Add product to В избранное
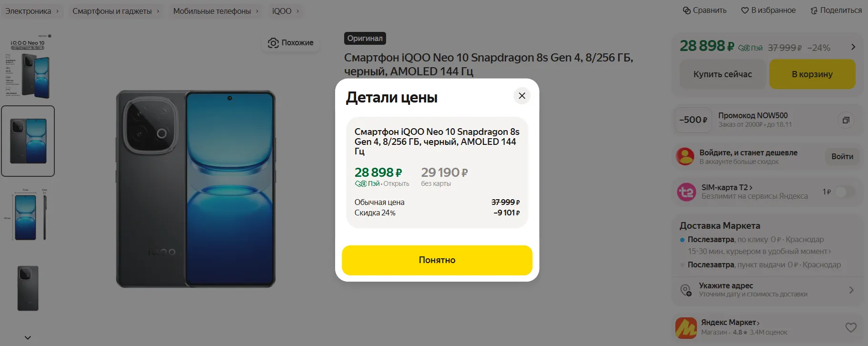The image size is (868, 346). (768, 10)
